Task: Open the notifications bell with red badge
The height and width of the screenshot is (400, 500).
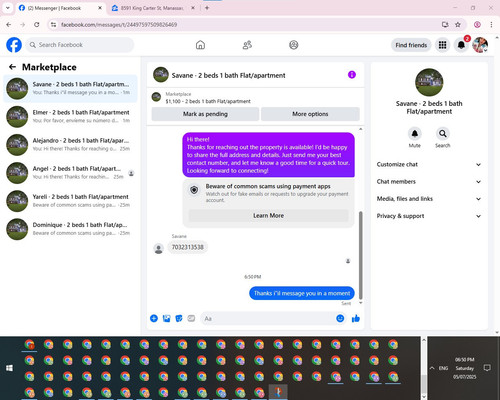Action: pyautogui.click(x=461, y=45)
